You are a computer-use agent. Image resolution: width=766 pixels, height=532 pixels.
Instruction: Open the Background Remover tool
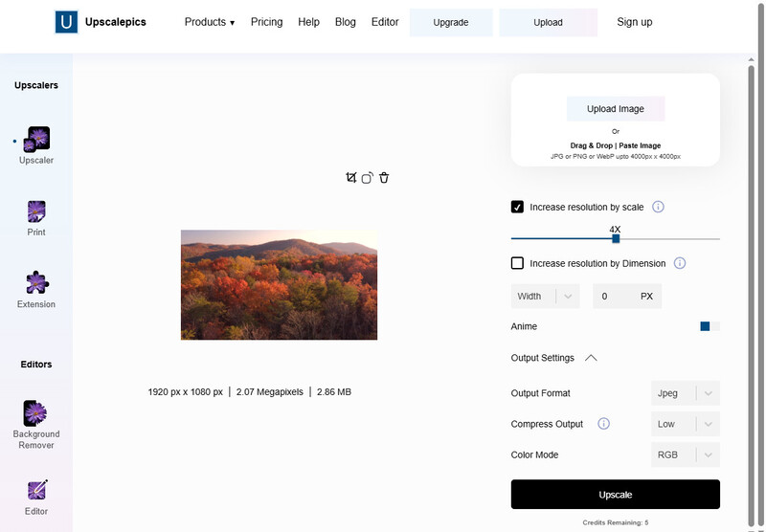tap(35, 413)
